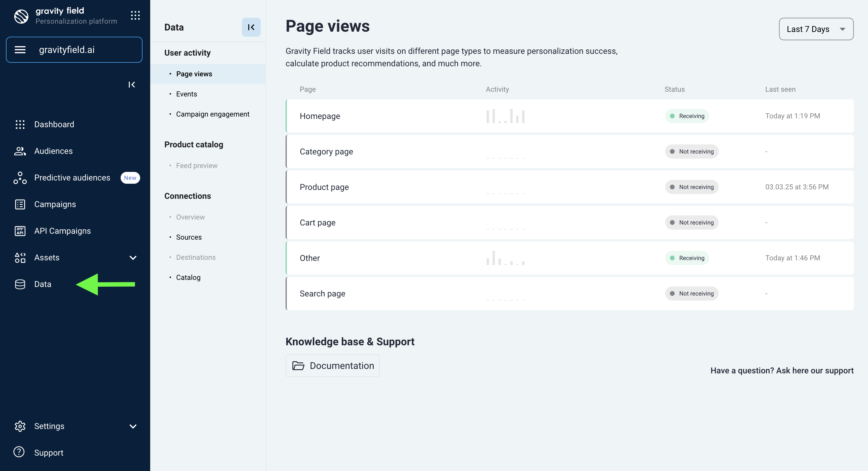Click the Data database icon
868x471 pixels.
coord(20,284)
